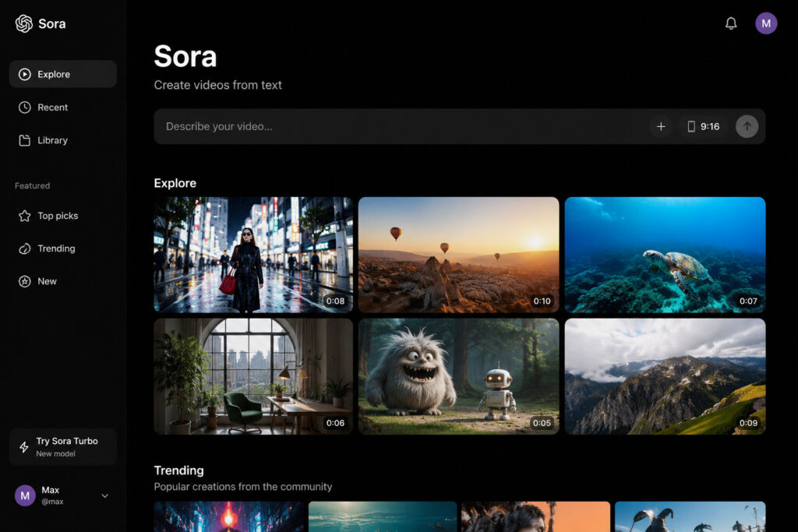Select New in the sidebar
798x532 pixels.
(x=63, y=281)
